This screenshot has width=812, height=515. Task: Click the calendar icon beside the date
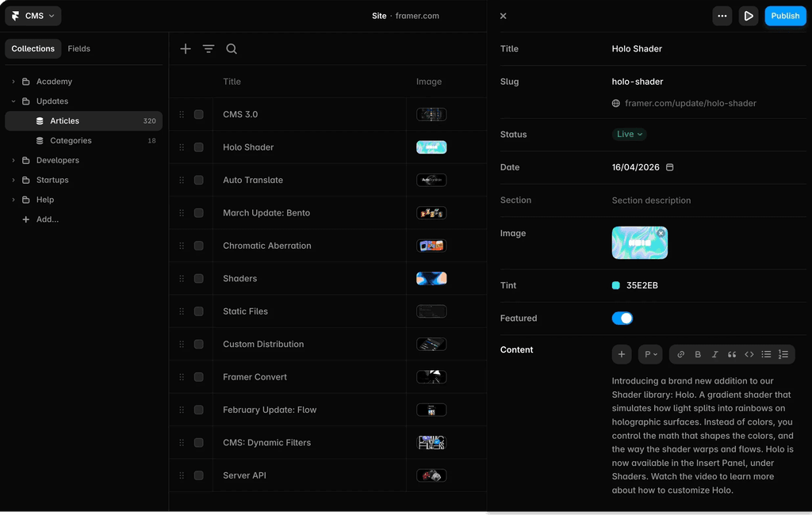click(x=669, y=167)
